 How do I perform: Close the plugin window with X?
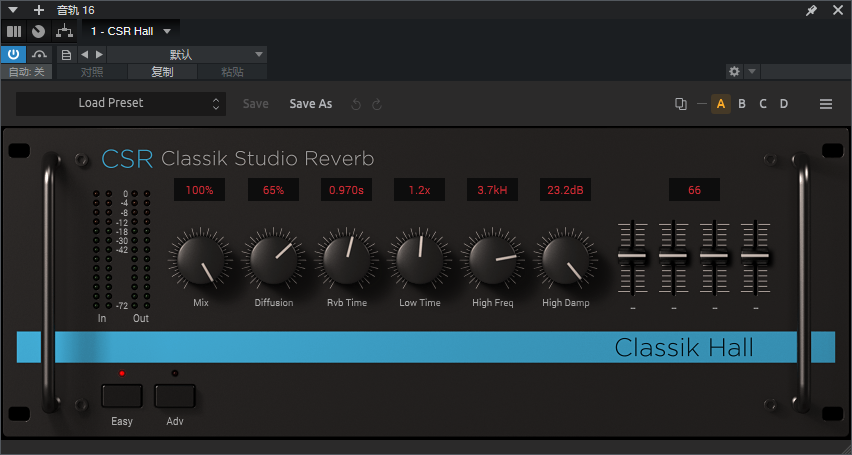point(838,10)
